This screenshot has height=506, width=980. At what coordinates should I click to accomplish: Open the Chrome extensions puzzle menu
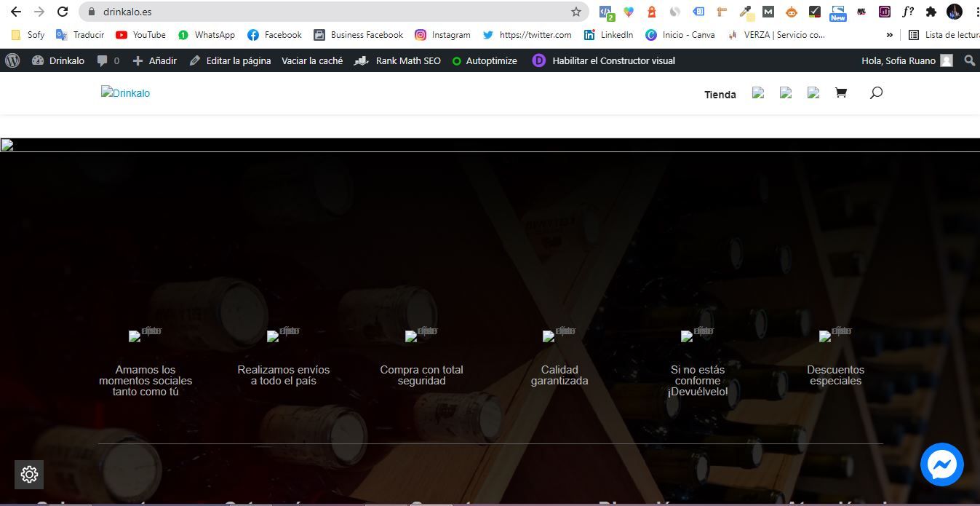pyautogui.click(x=931, y=12)
